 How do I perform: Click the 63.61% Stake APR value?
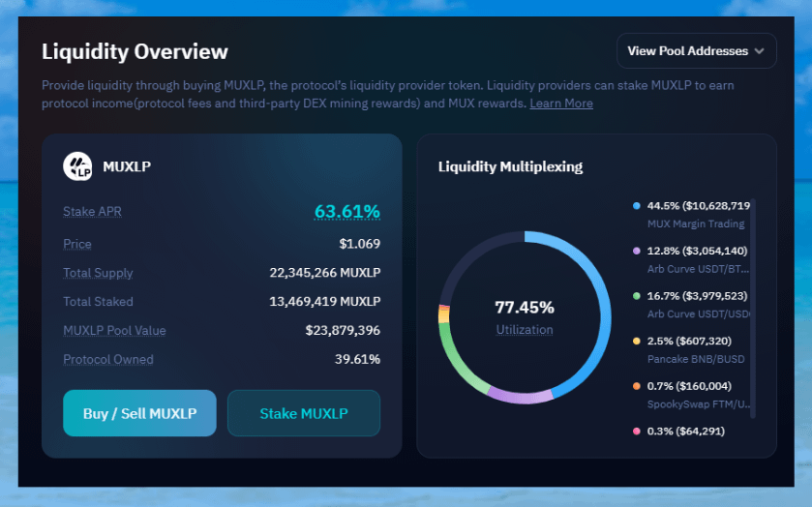(346, 211)
